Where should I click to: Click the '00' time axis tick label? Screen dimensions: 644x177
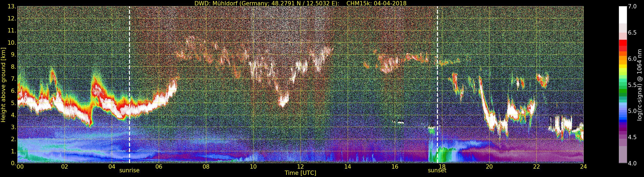(20, 167)
